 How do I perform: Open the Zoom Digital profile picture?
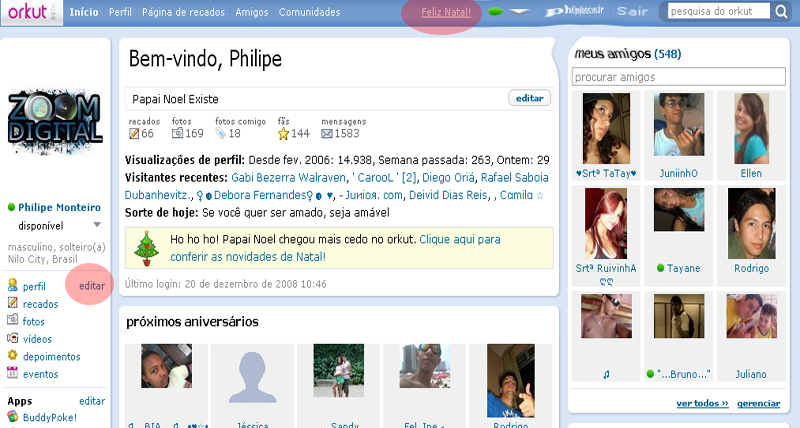click(55, 122)
